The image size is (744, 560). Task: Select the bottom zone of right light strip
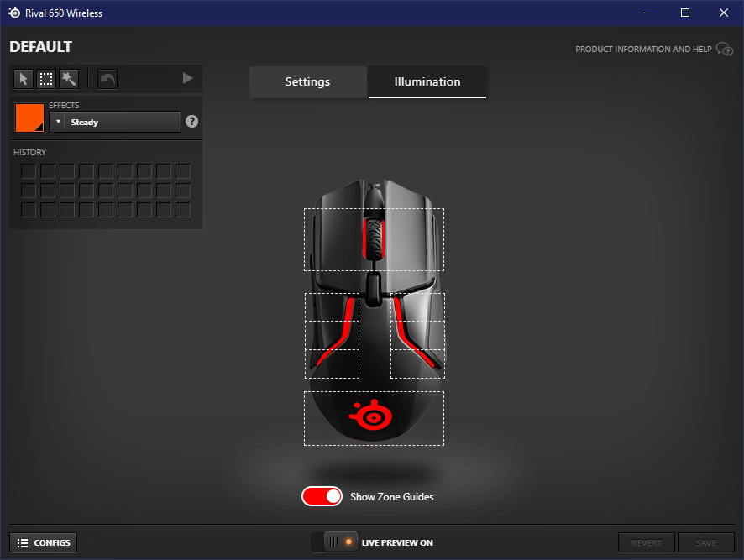coord(417,364)
